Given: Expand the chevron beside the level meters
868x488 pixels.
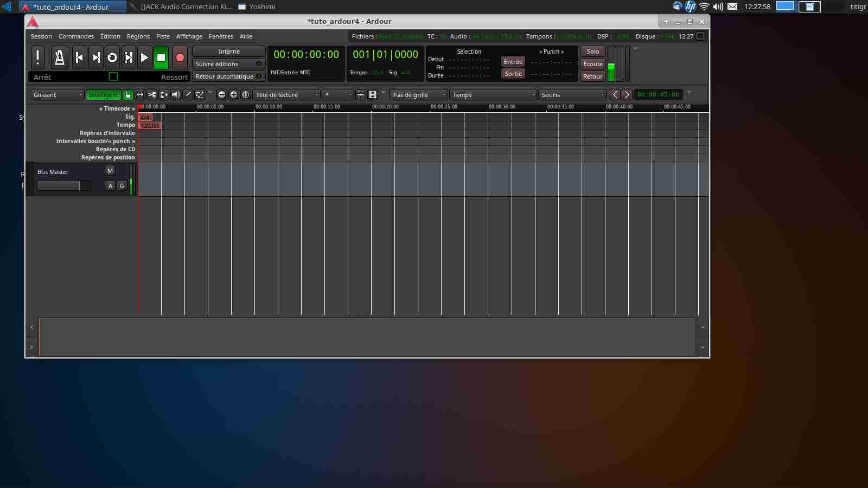Looking at the screenshot, I should pos(635,48).
